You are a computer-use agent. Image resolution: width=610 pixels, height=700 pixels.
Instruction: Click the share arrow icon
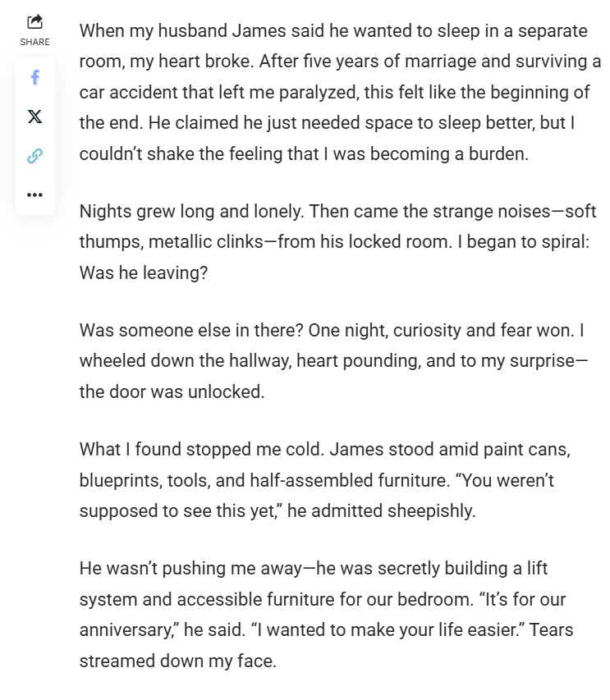pos(34,21)
